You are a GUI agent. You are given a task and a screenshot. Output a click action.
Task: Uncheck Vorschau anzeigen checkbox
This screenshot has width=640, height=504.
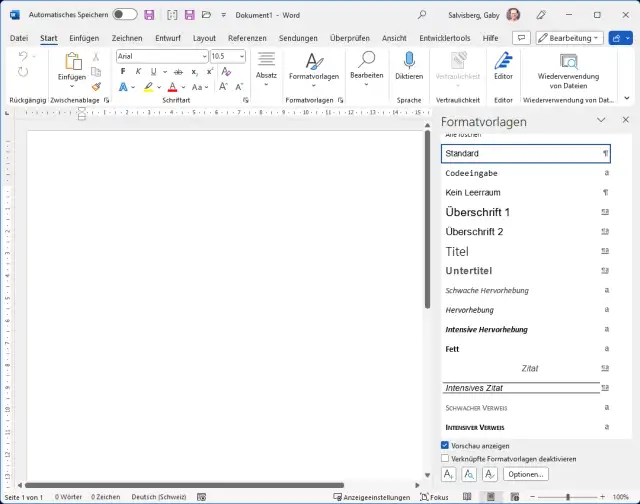coord(445,445)
